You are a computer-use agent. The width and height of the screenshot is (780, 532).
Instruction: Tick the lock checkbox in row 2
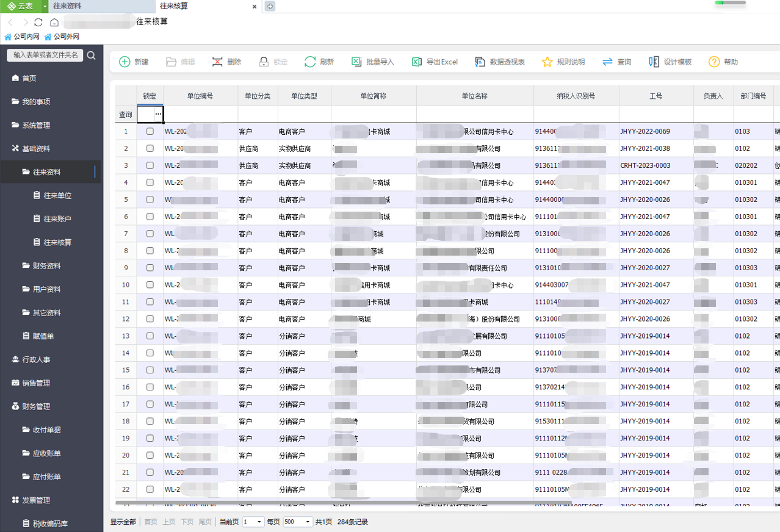[x=150, y=148]
